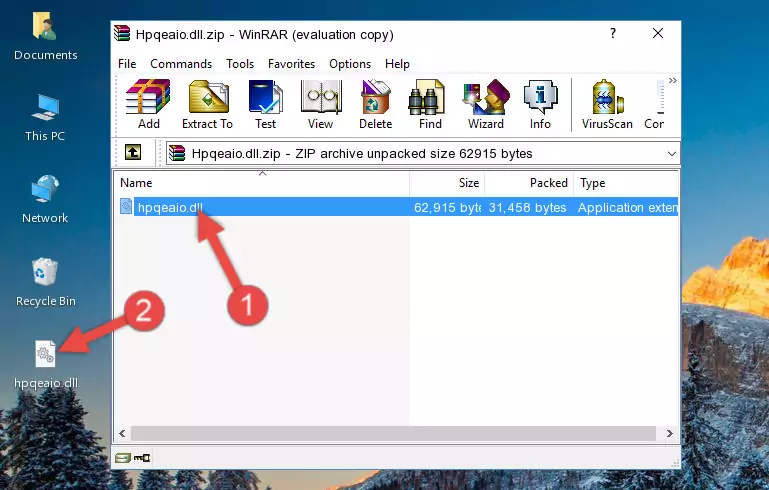Run the Test archive tool
769x490 pixels.
point(265,104)
